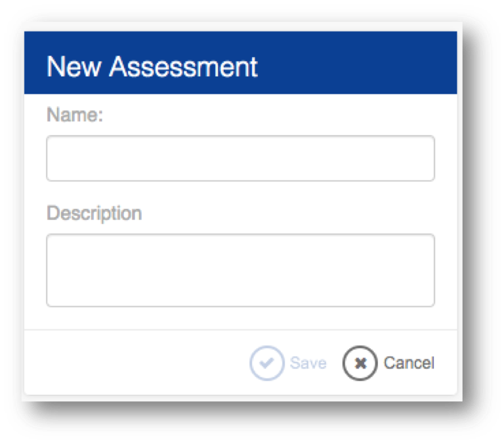The width and height of the screenshot is (504, 444).
Task: Dismiss the dialog with the Cancel icon
Action: click(x=360, y=363)
